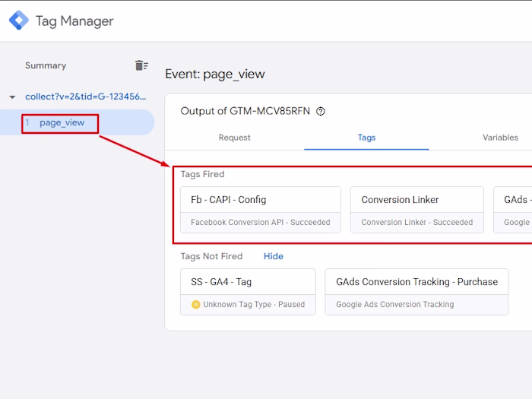Image resolution: width=532 pixels, height=399 pixels.
Task: Open the Summary view
Action: pyautogui.click(x=46, y=65)
